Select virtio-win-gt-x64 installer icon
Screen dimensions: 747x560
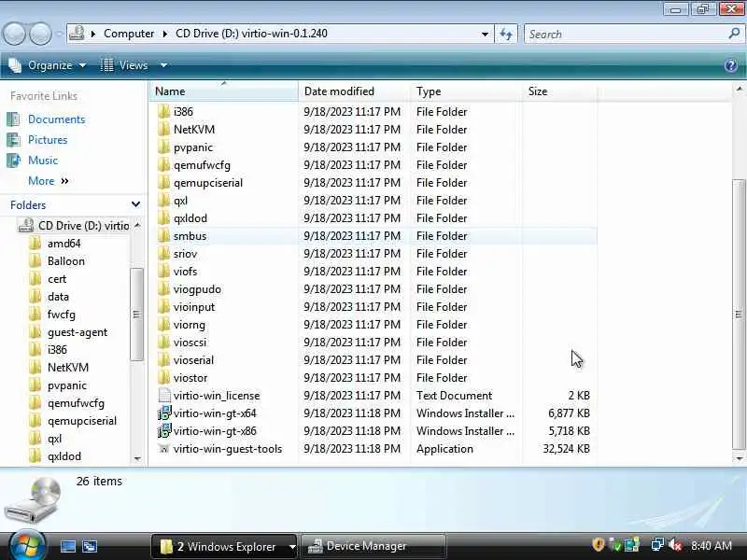(164, 413)
